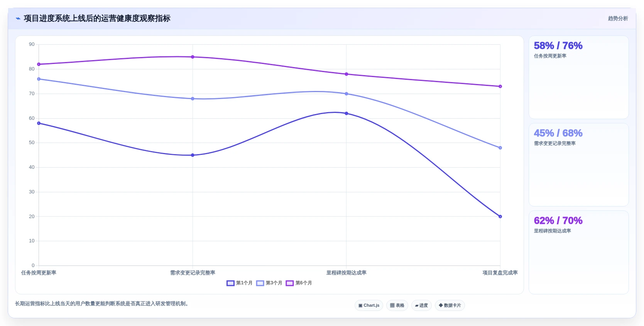
Task: Click the 趋势分析 label in the header
Action: (618, 18)
